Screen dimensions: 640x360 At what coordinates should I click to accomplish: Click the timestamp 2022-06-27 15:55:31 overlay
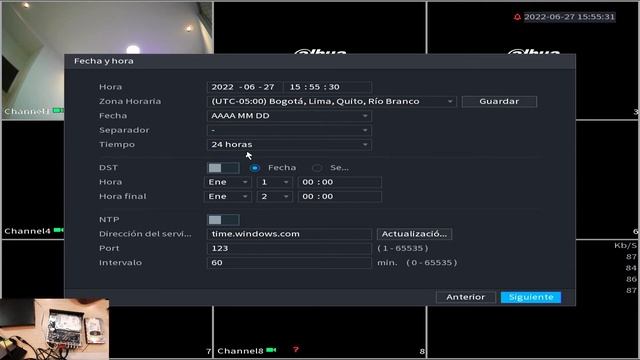pos(569,17)
